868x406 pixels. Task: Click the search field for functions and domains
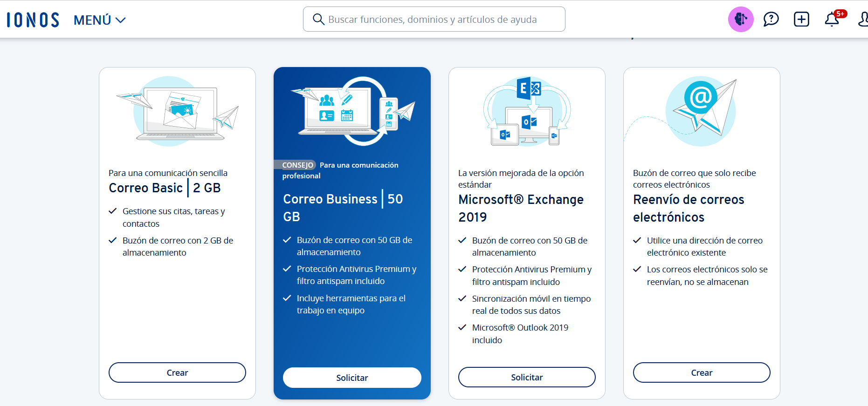[434, 19]
